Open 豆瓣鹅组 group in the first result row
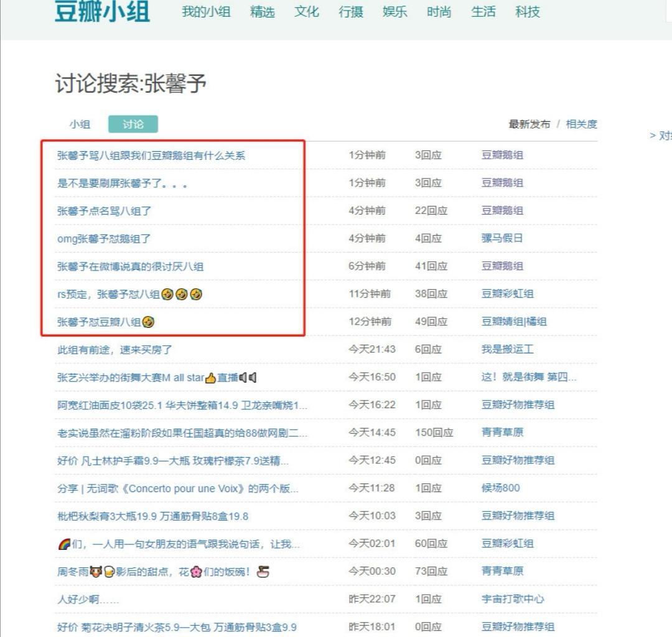This screenshot has width=672, height=637. pyautogui.click(x=502, y=155)
